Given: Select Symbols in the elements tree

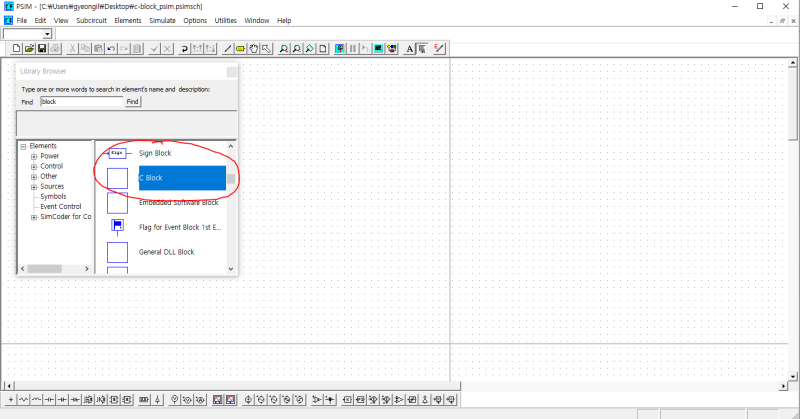Looking at the screenshot, I should click(x=53, y=196).
